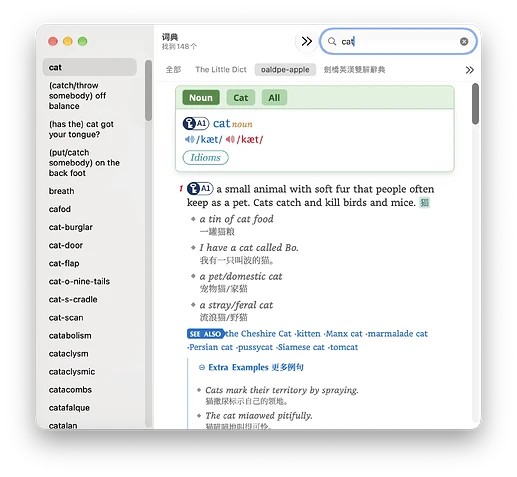
Task: Open the Manx cat link
Action: 344,334
